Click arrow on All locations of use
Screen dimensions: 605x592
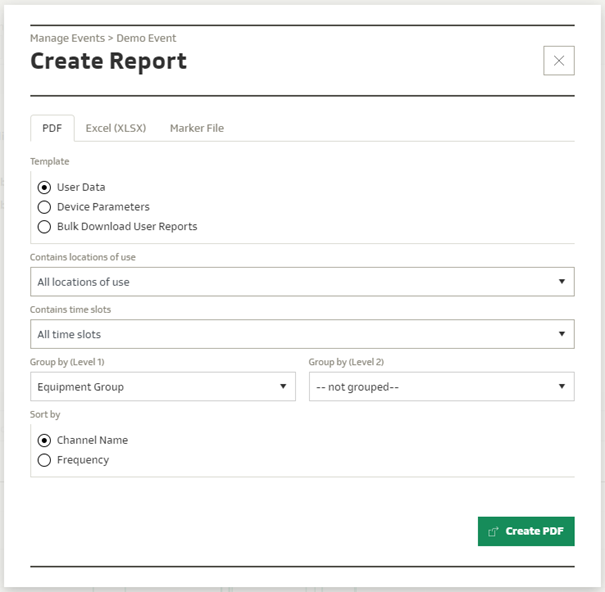pos(561,282)
